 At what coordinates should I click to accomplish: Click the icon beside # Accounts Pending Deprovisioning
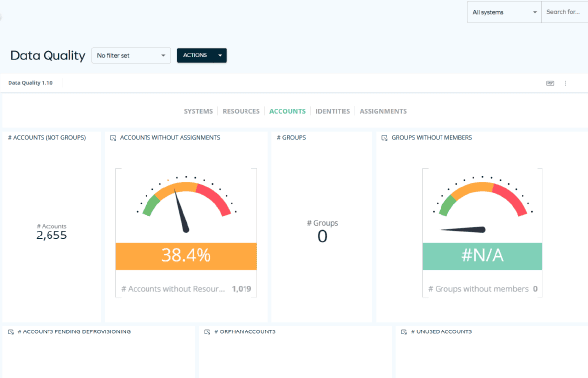click(11, 331)
